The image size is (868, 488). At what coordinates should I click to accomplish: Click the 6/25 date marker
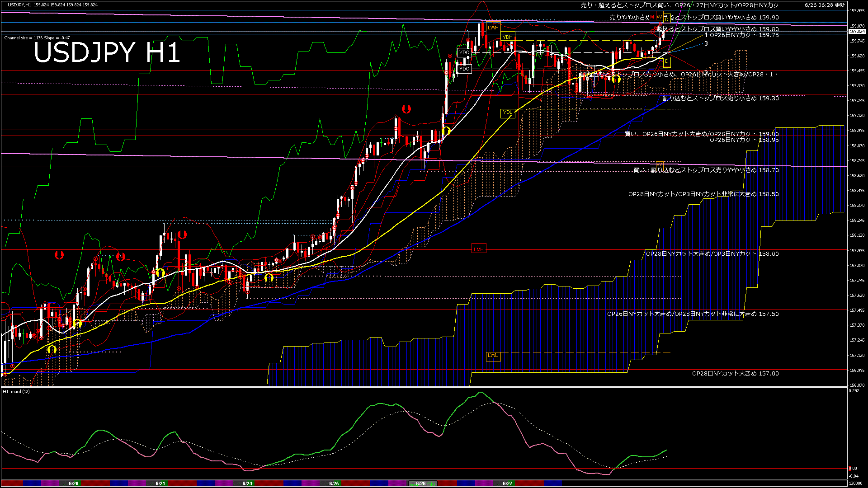[x=334, y=483]
